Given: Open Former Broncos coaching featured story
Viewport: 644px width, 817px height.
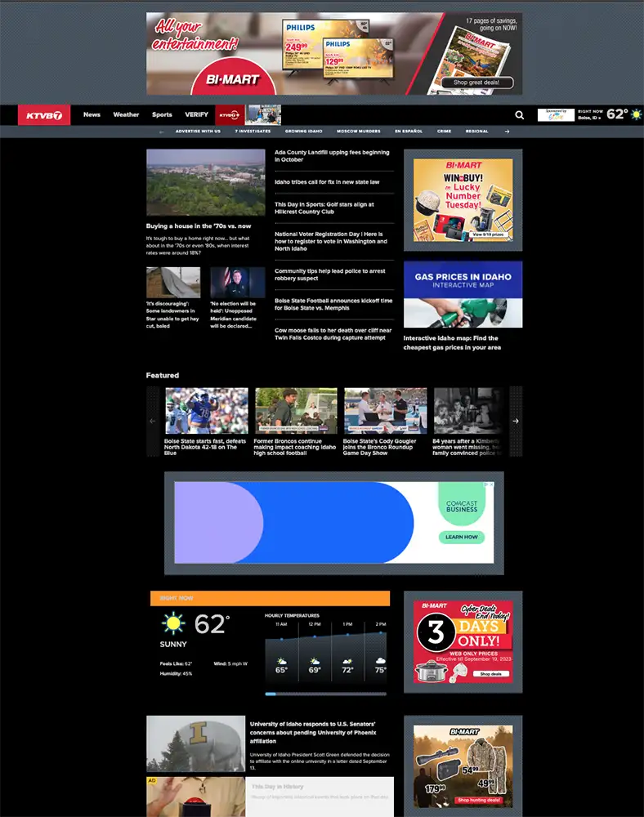Looking at the screenshot, I should (294, 447).
